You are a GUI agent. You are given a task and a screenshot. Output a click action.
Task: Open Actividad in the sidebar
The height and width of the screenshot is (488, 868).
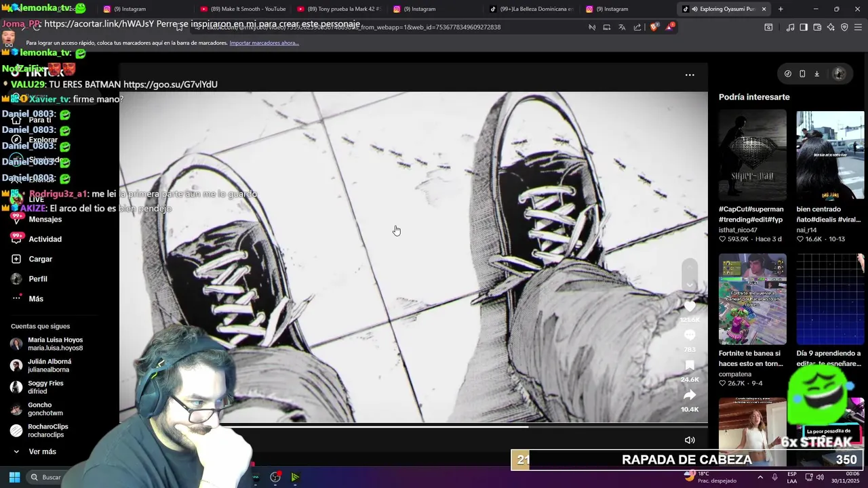click(x=36, y=239)
